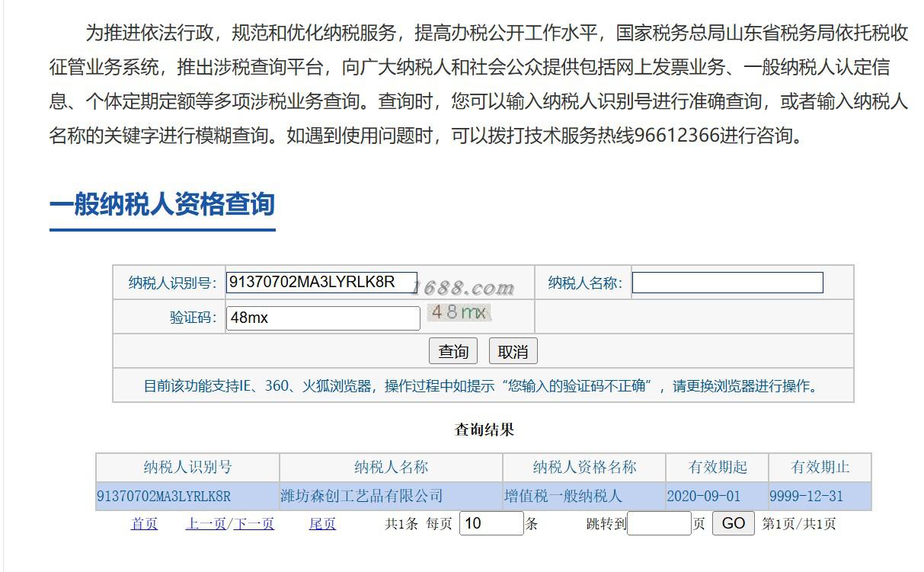Click the GO button
This screenshot has height=572, width=924.
733,523
